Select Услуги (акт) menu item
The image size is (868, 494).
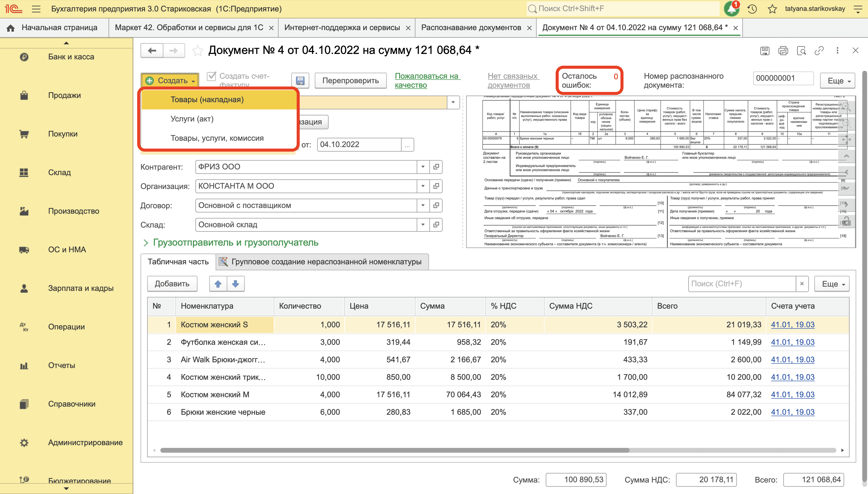pos(219,119)
